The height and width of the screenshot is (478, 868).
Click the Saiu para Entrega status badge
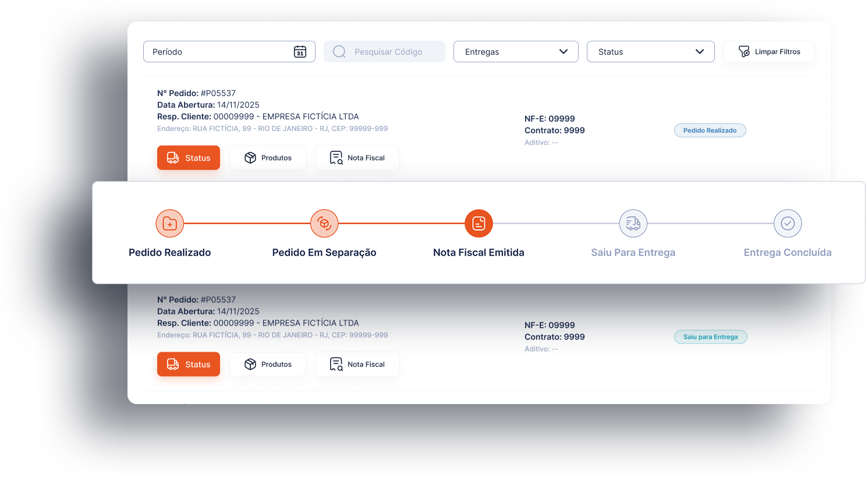pyautogui.click(x=710, y=337)
